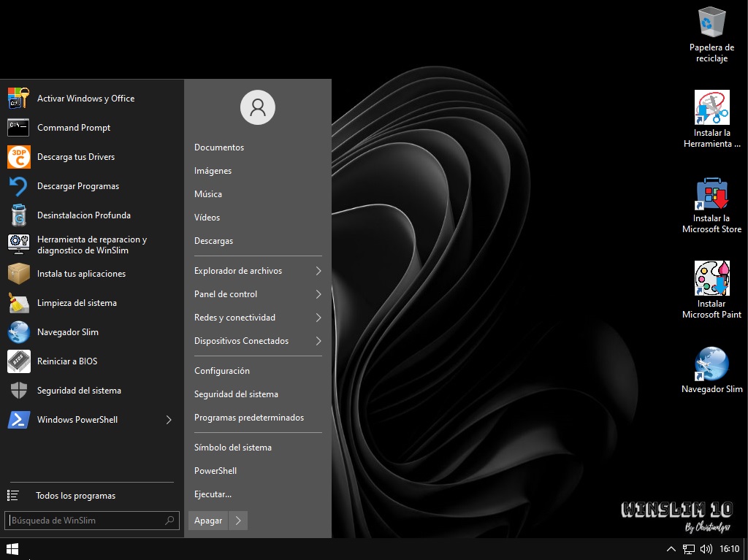Click Instala tus aplicaciones box icon

[18, 274]
